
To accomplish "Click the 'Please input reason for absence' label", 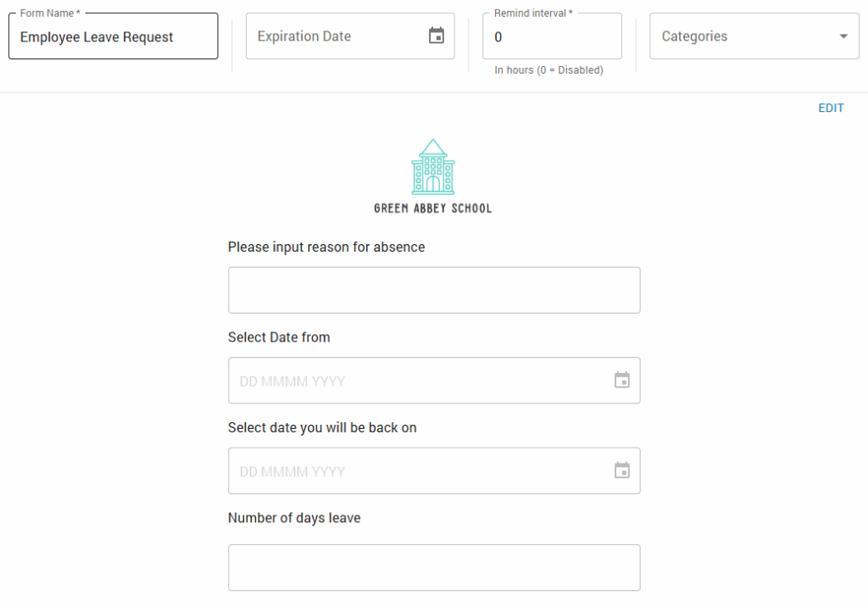I will point(326,248).
